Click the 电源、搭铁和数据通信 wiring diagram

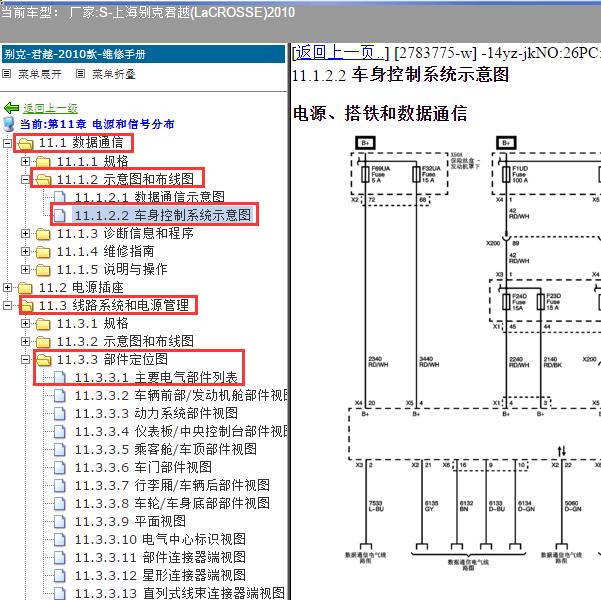point(471,351)
